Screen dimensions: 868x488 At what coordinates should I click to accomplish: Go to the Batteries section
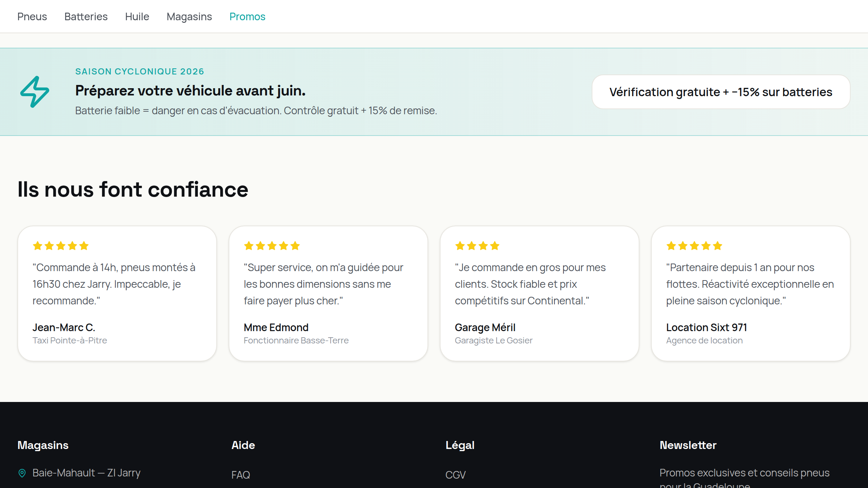pyautogui.click(x=86, y=17)
